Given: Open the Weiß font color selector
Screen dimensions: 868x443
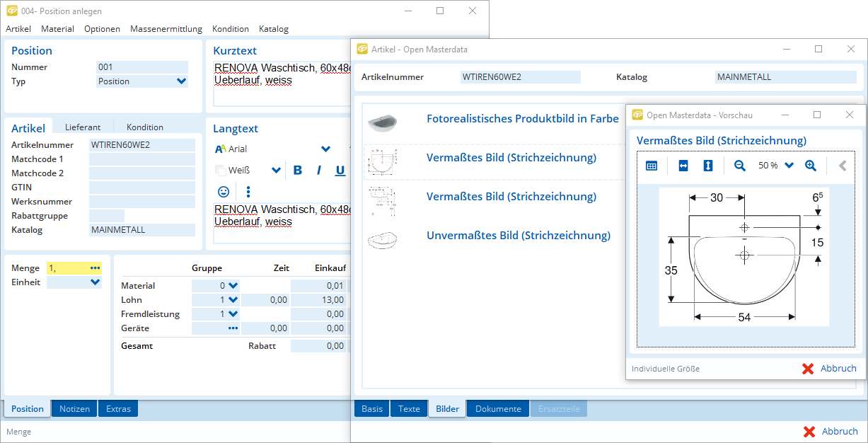Looking at the screenshot, I should 275,171.
